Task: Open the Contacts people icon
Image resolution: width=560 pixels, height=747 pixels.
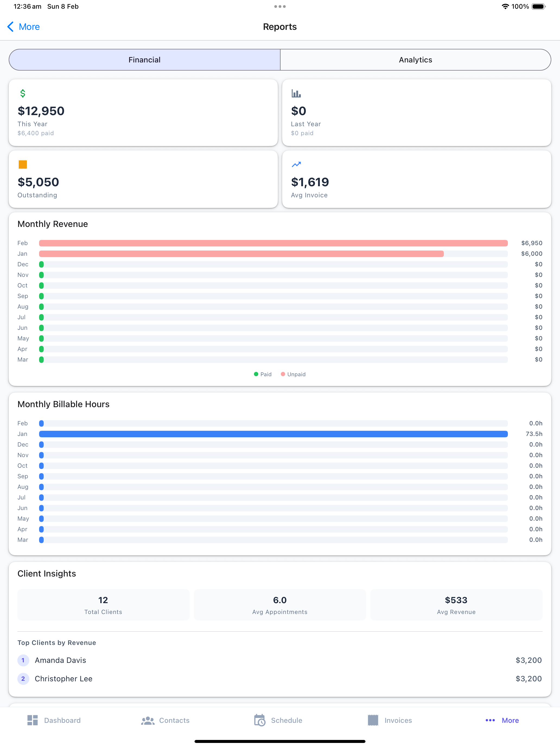Action: pyautogui.click(x=148, y=720)
